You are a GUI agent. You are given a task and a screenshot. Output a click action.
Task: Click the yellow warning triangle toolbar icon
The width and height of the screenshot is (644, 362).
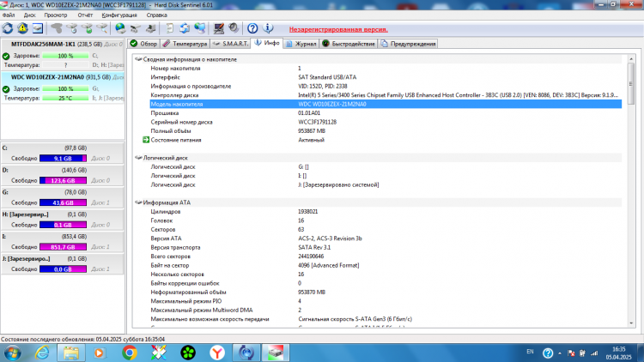coord(22,28)
